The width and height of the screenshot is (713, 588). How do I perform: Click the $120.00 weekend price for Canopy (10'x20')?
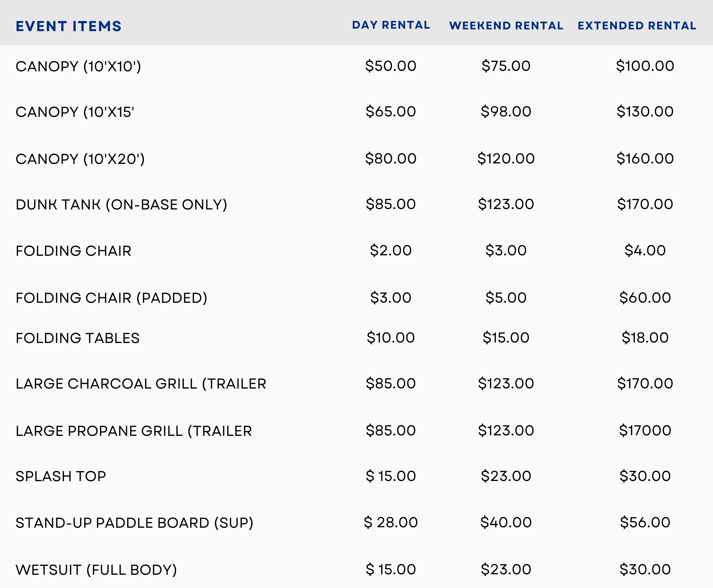[506, 159]
